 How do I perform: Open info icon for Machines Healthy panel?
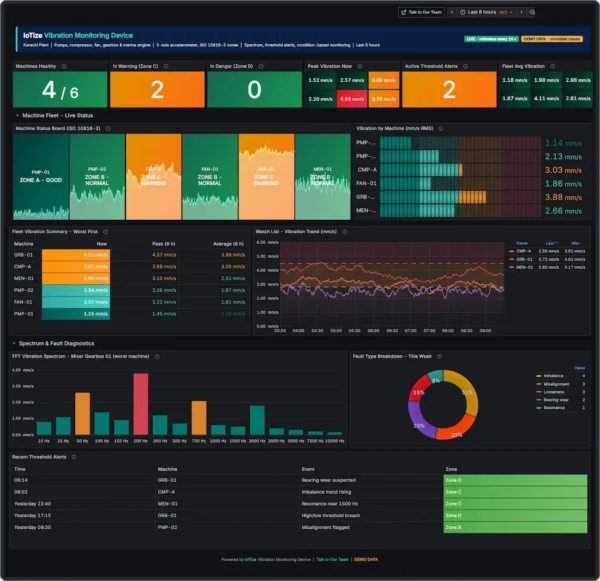(64, 66)
